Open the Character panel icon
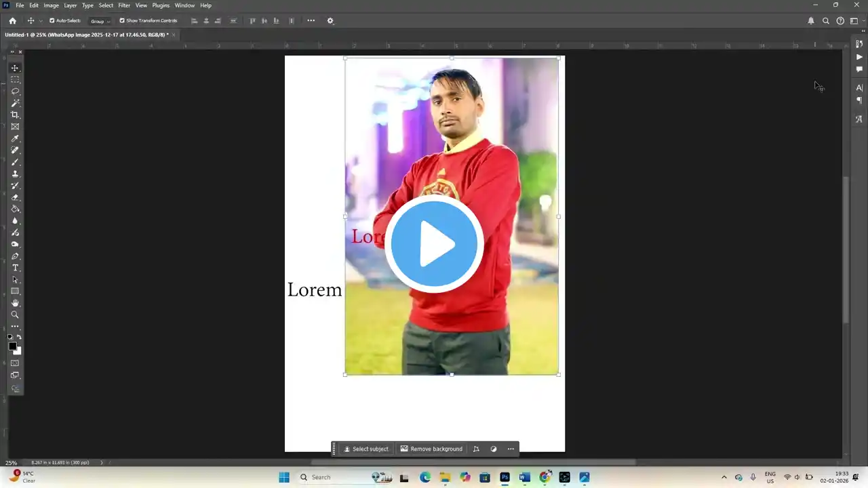This screenshot has height=488, width=868. (x=859, y=87)
